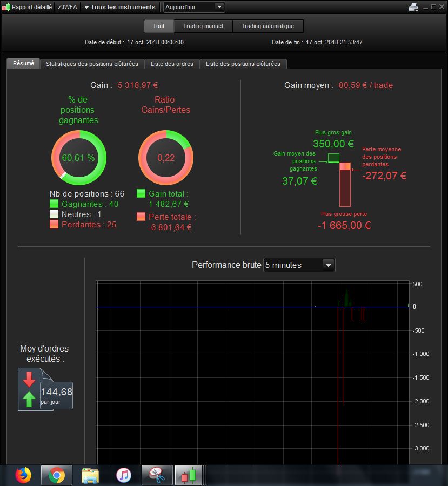The height and width of the screenshot is (486, 448).
Task: Click the printer icon in title bar
Action: (413, 7)
